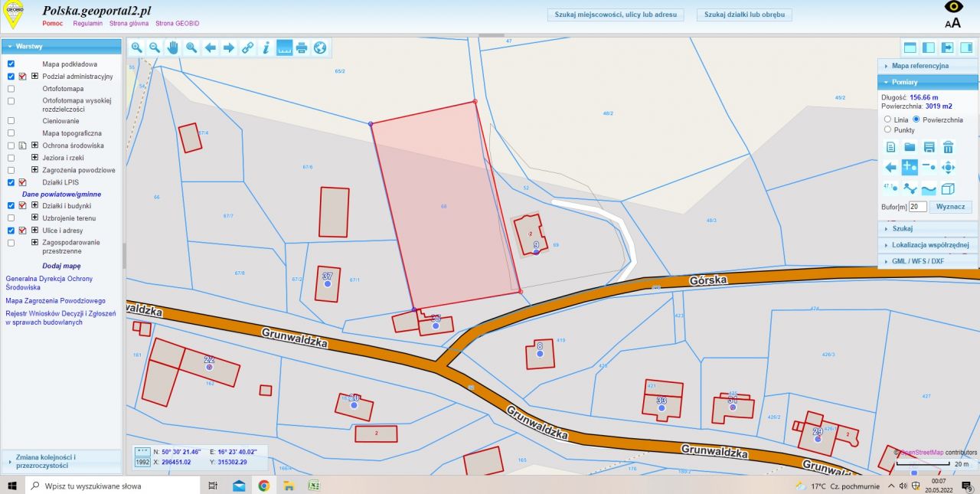
Task: Expand the Mapa referencyjna section
Action: coord(927,66)
